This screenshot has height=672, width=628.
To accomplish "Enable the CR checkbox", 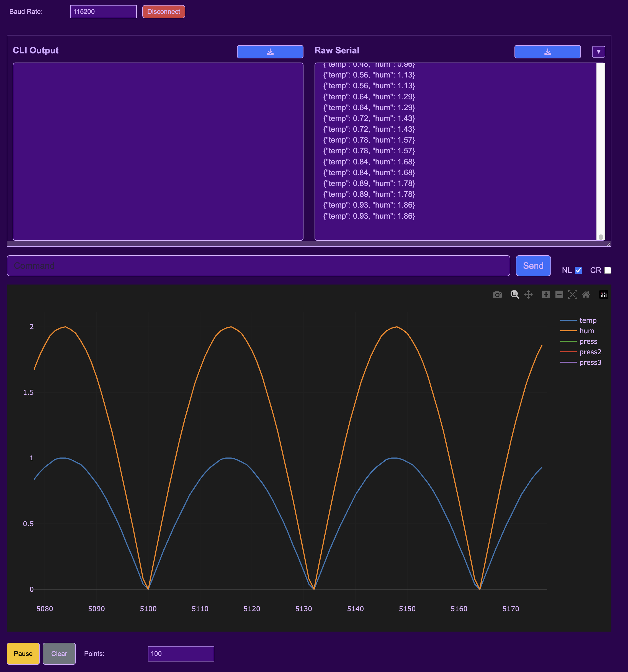I will point(608,270).
